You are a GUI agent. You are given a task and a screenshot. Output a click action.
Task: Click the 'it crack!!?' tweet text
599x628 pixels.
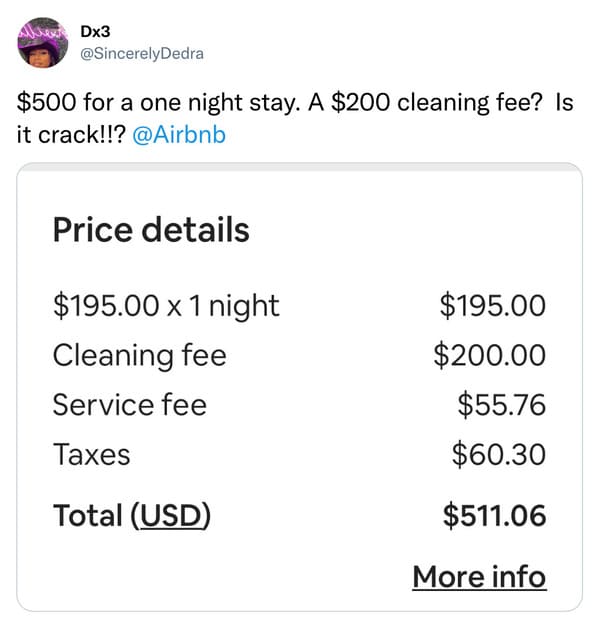pyautogui.click(x=71, y=135)
